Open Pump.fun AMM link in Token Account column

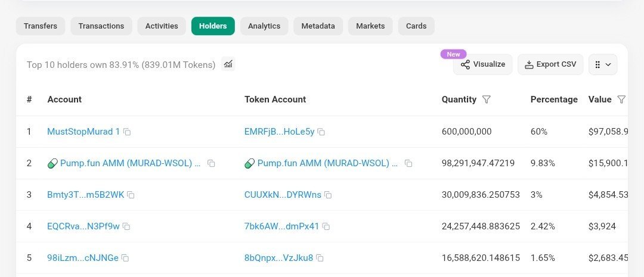click(327, 163)
